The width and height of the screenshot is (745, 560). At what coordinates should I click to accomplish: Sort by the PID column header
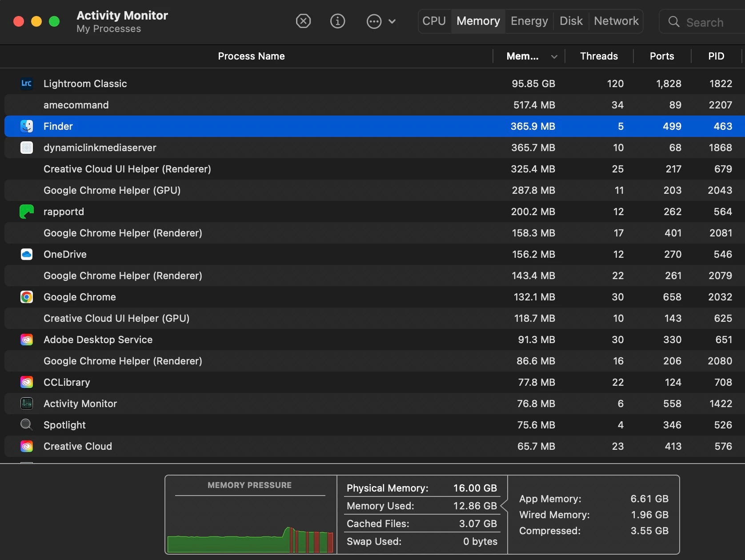tap(716, 56)
